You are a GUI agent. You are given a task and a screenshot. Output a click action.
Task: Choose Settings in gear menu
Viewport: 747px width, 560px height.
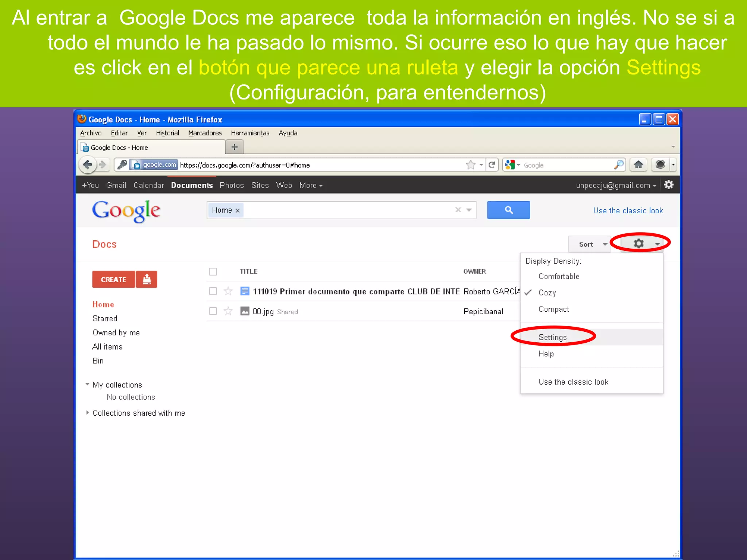(592, 337)
